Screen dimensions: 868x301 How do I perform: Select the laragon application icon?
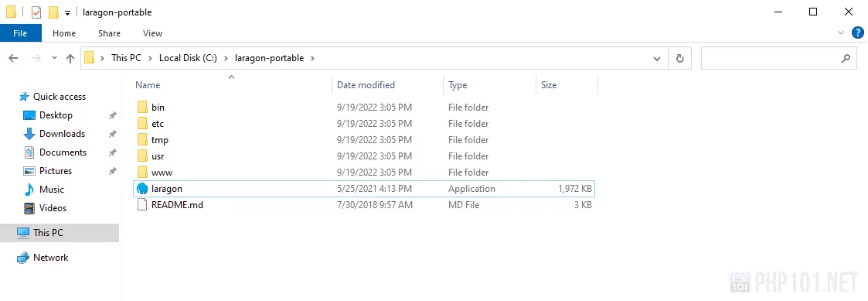[x=142, y=189]
